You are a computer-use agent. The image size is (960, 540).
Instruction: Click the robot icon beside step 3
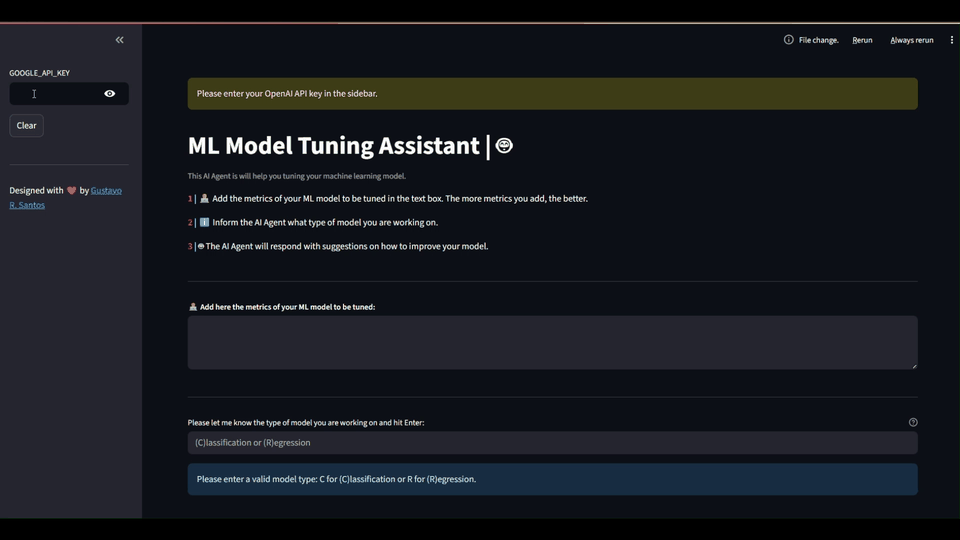[x=201, y=246]
